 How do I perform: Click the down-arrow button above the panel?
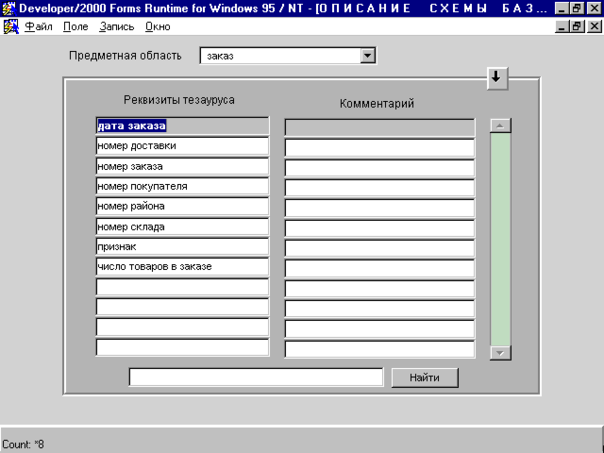click(497, 79)
